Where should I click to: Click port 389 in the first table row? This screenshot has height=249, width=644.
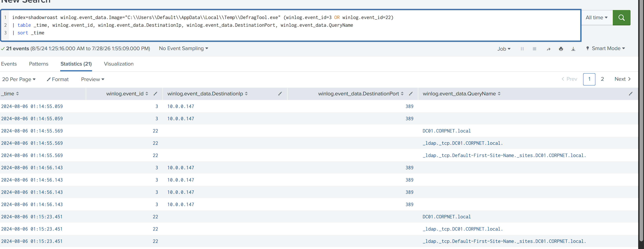coord(409,106)
